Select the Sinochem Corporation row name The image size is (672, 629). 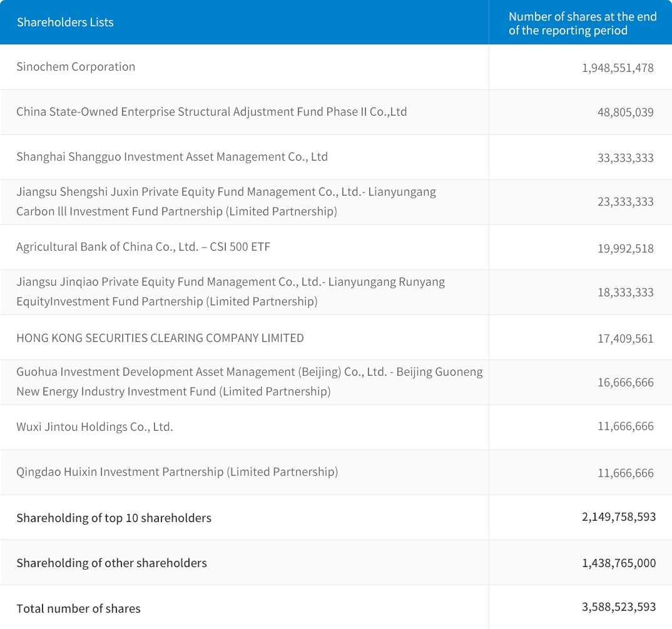pyautogui.click(x=76, y=67)
